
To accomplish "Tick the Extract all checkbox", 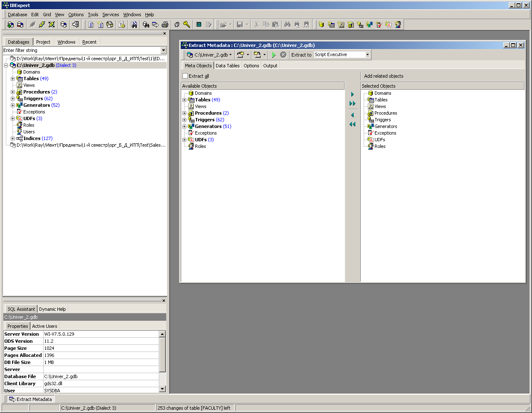I will click(185, 76).
